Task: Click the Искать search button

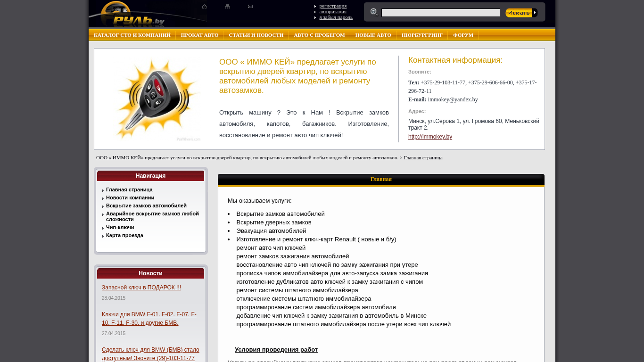Action: tap(521, 13)
